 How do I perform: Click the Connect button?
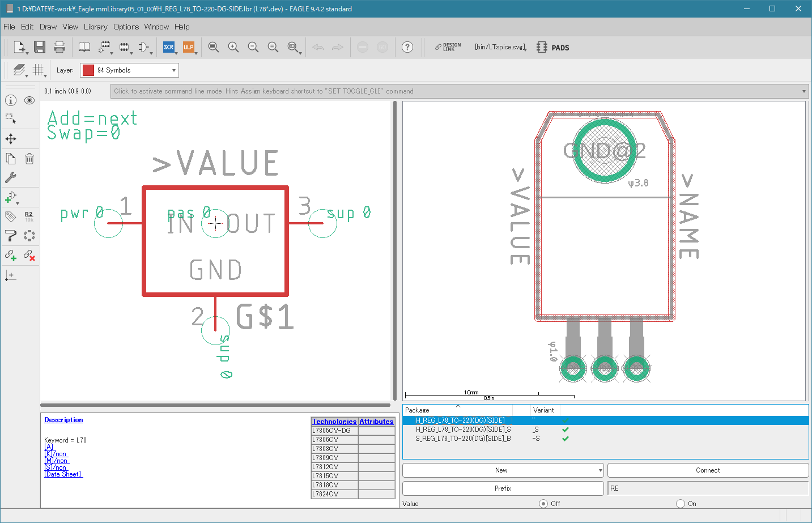point(708,470)
